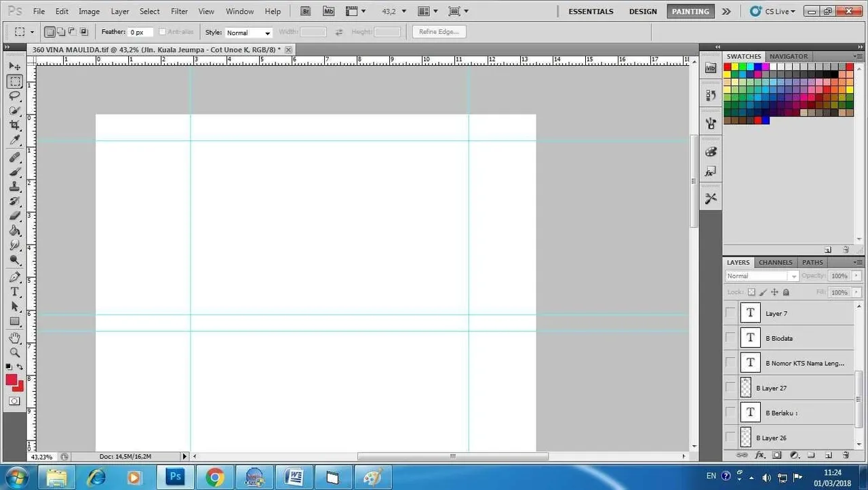Open the Style dropdown set to Normal
Viewport: 868px width, 490px height.
tap(248, 33)
